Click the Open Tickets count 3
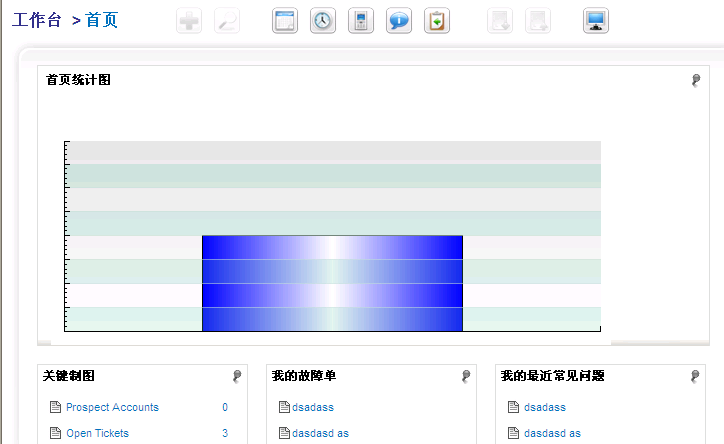Viewport: 724px width, 444px height. tap(225, 434)
